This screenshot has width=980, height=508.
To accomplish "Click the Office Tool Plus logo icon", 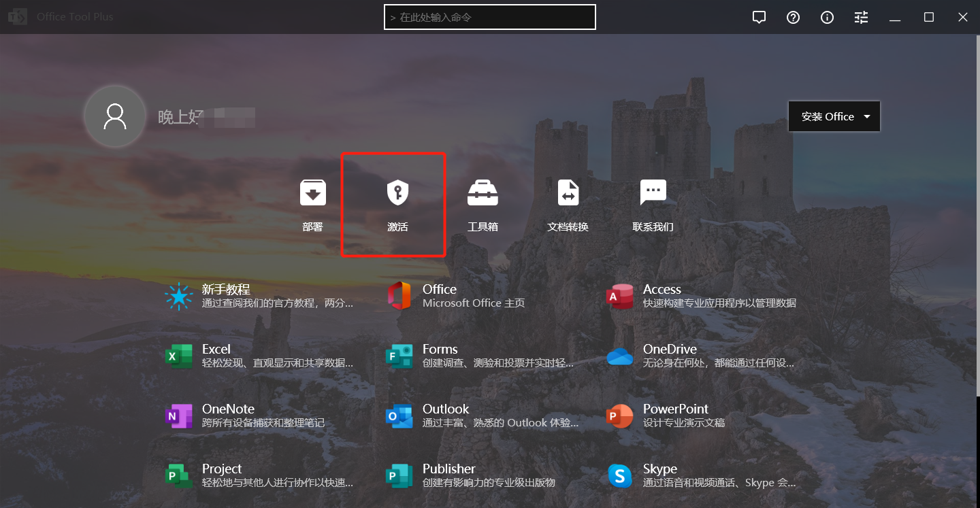I will (18, 17).
